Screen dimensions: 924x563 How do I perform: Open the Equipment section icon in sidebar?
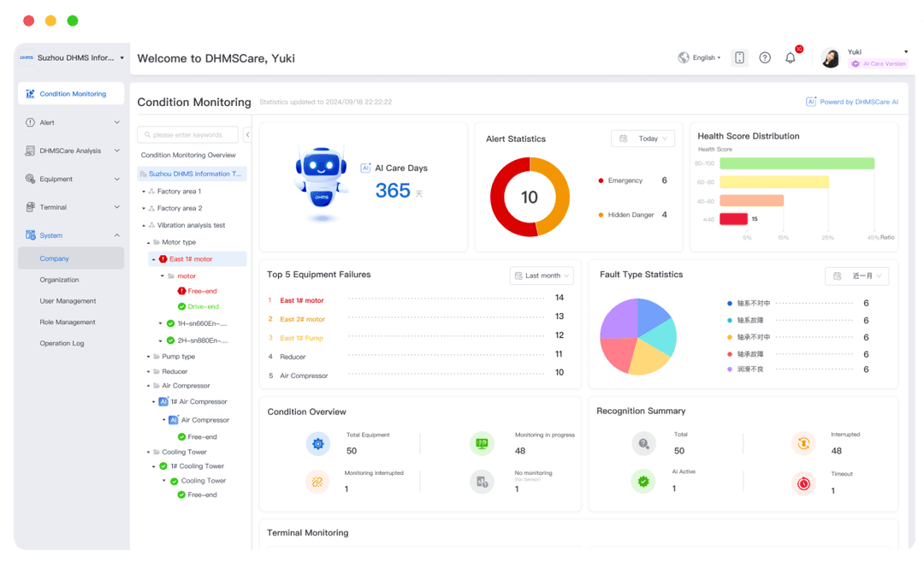tap(30, 178)
